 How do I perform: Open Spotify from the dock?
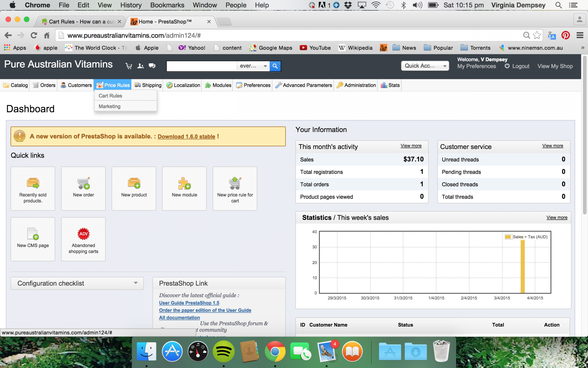223,352
